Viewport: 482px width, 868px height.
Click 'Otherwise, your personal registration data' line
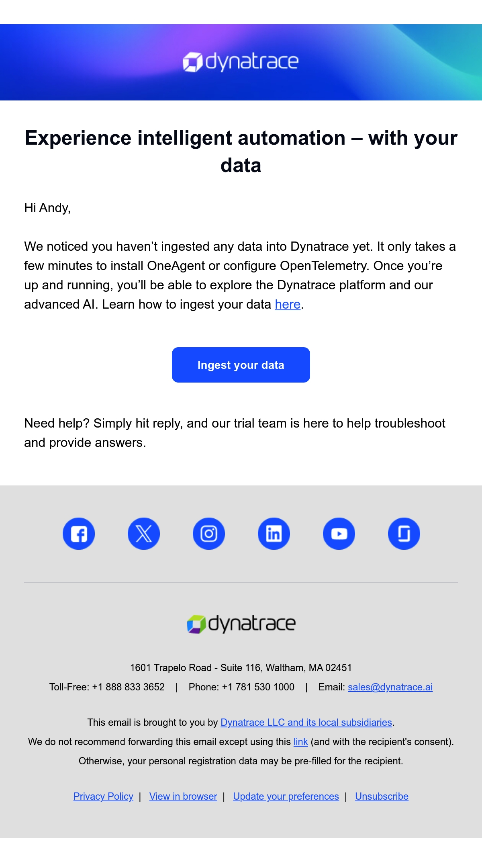point(241,761)
